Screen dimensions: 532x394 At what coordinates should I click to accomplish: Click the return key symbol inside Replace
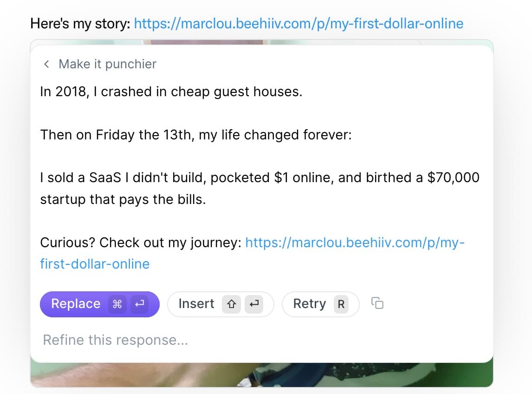(x=139, y=304)
